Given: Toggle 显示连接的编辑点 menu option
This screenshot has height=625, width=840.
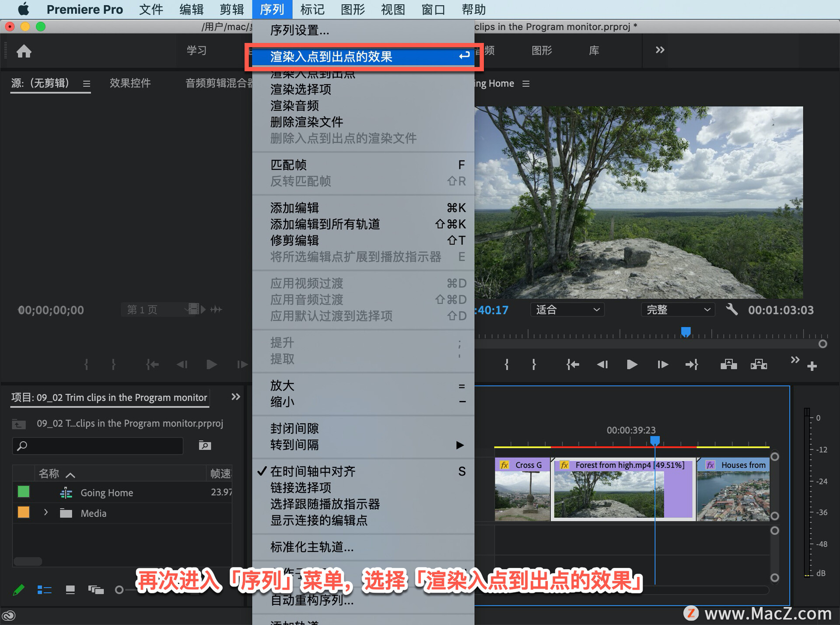Looking at the screenshot, I should pos(363,520).
